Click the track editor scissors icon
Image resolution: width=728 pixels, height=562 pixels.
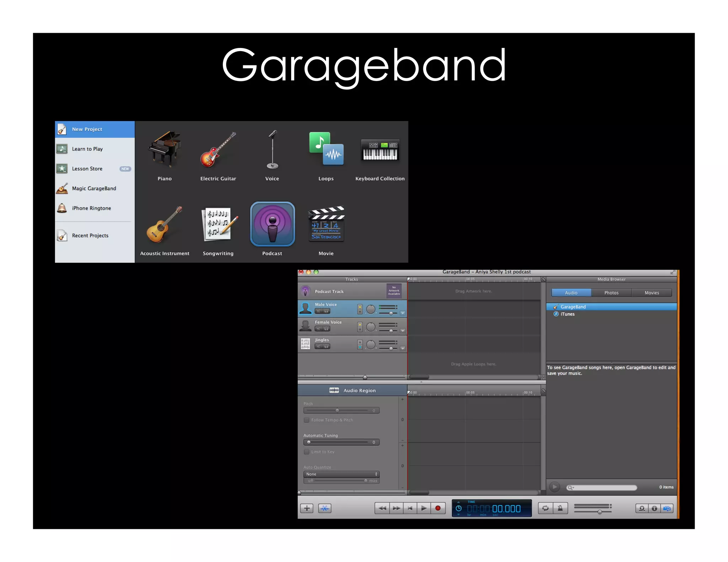coord(325,508)
